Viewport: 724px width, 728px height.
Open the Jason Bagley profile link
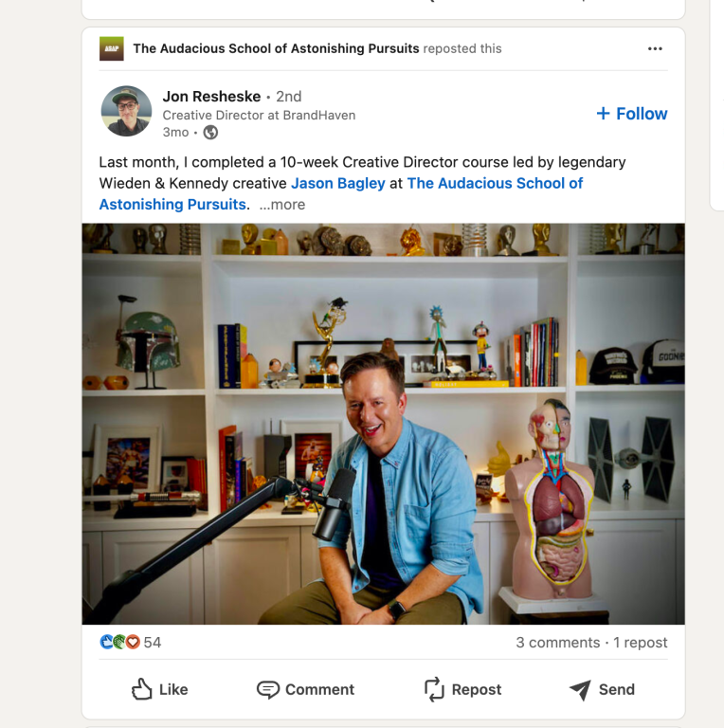337,183
